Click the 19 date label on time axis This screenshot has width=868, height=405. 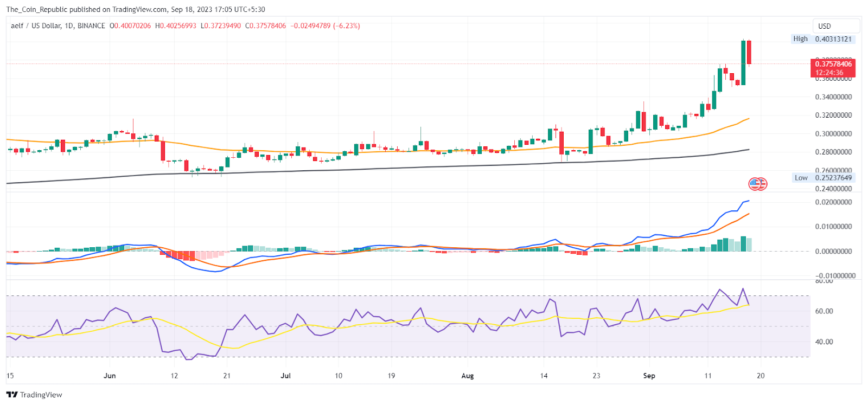point(391,376)
